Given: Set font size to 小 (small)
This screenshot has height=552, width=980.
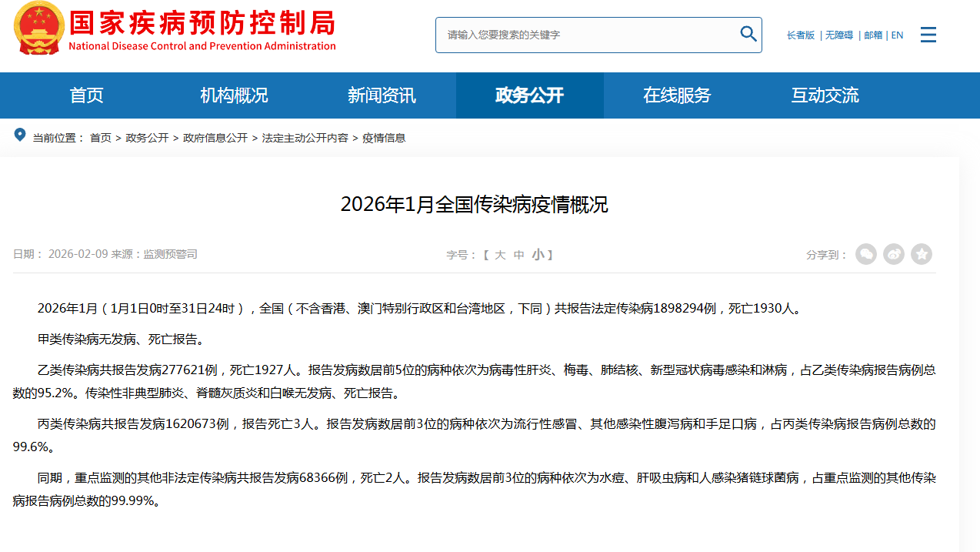Looking at the screenshot, I should (538, 255).
